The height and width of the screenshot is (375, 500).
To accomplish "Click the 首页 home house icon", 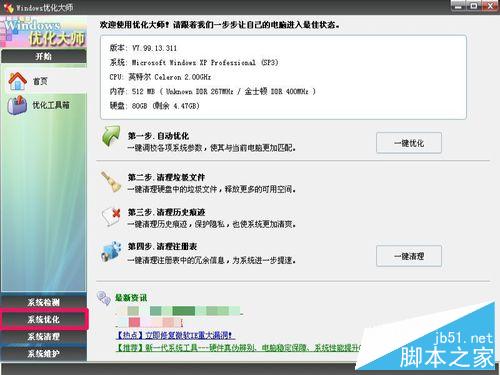I will point(17,81).
